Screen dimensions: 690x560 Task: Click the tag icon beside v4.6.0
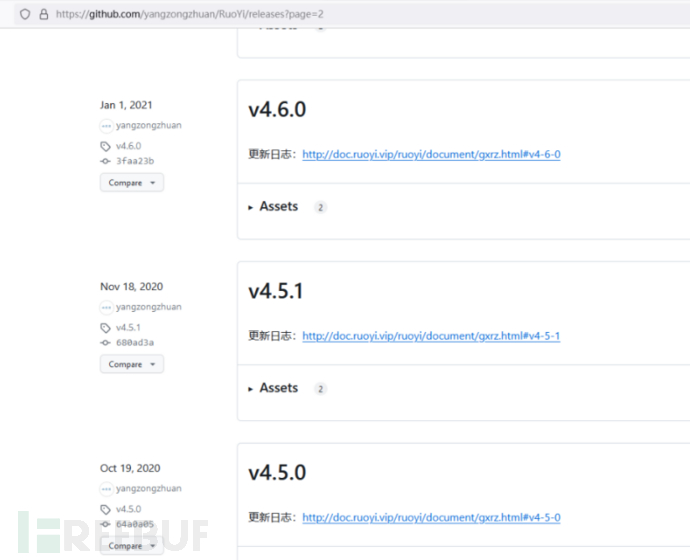pyautogui.click(x=106, y=146)
